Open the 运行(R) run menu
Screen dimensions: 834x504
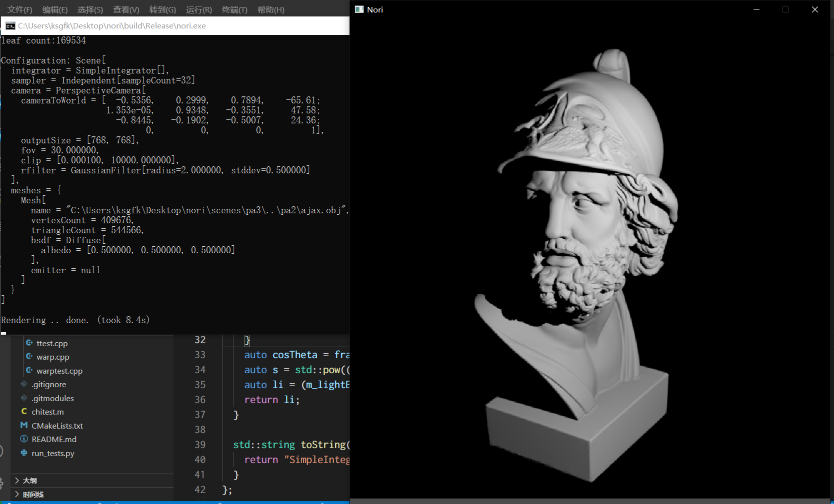[198, 10]
